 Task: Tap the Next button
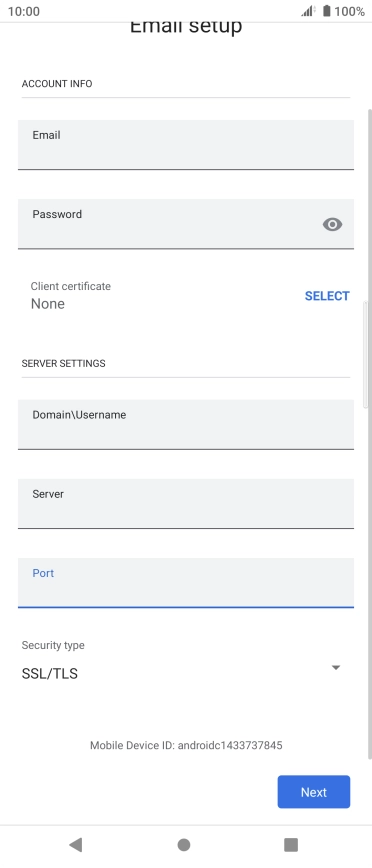click(314, 792)
